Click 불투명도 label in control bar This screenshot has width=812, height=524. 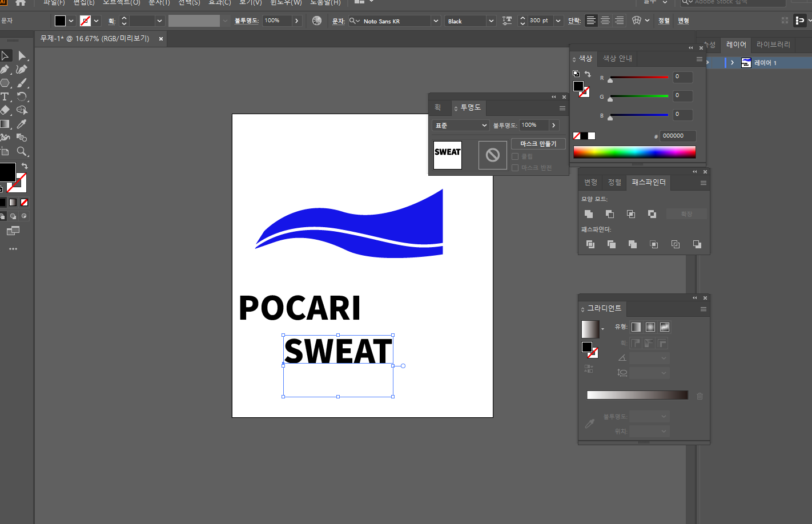coord(247,21)
